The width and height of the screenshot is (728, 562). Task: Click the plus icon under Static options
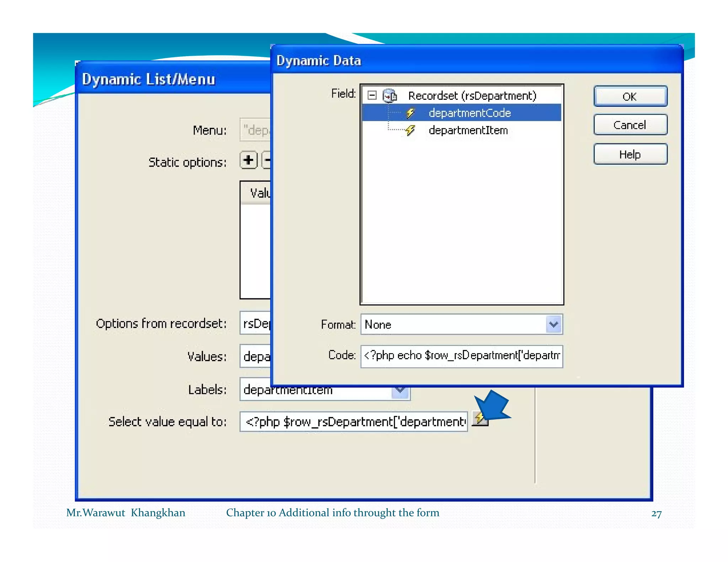[248, 160]
